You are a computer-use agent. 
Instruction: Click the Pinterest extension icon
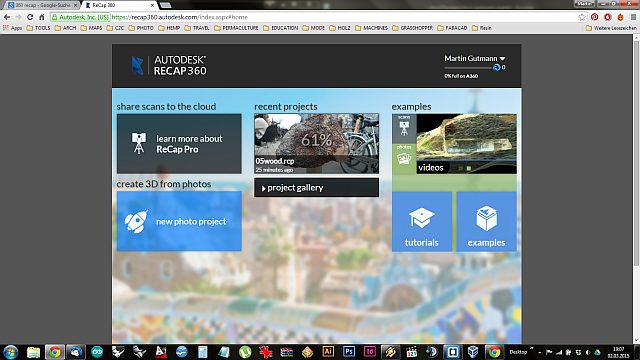(x=594, y=17)
